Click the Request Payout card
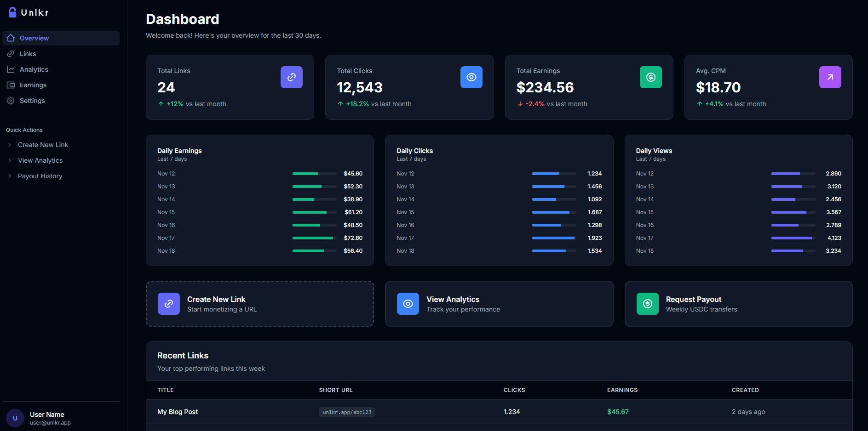The height and width of the screenshot is (431, 868). [x=738, y=304]
